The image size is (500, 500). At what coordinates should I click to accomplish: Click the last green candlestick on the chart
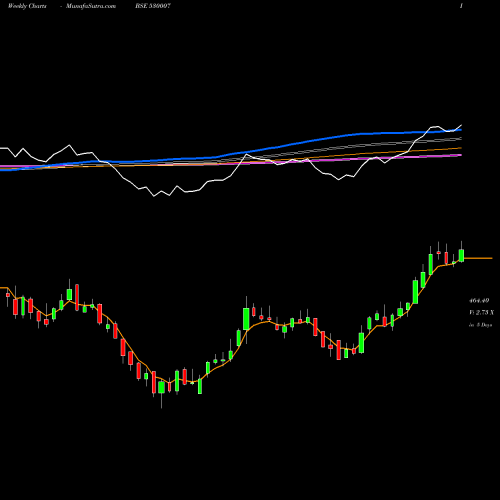(x=461, y=255)
